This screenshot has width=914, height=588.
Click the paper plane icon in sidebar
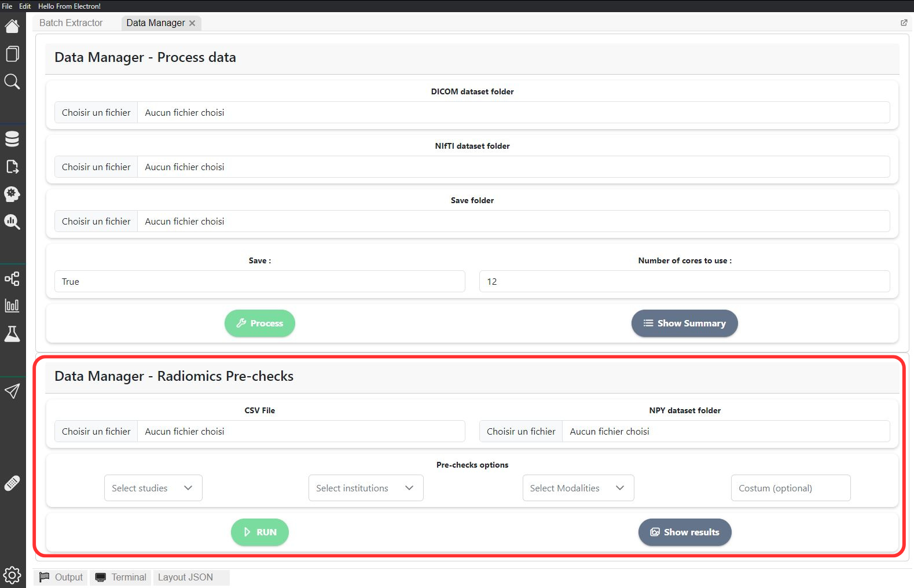12,391
